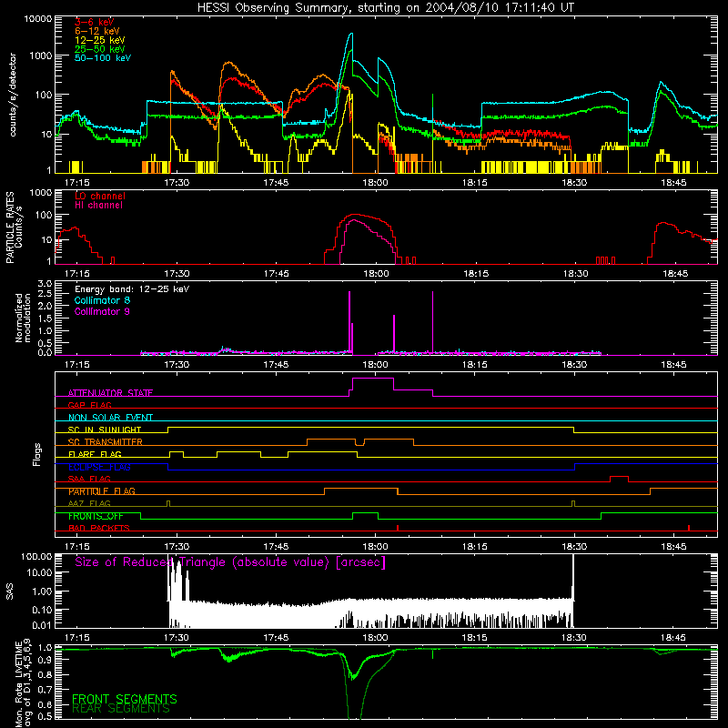Select the red 3-6 keV legend label
728x728 pixels.
coord(95,22)
